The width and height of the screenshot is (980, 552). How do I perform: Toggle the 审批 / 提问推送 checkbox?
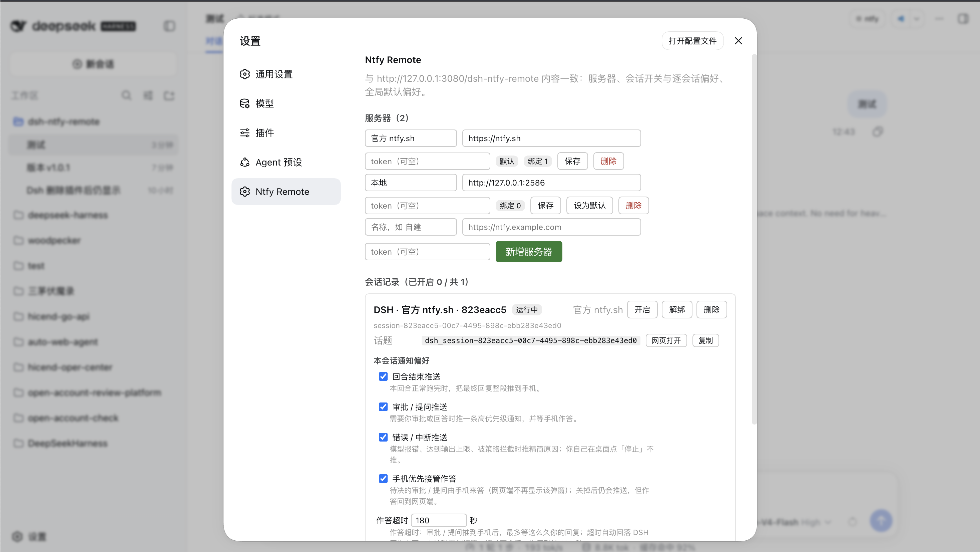tap(383, 407)
